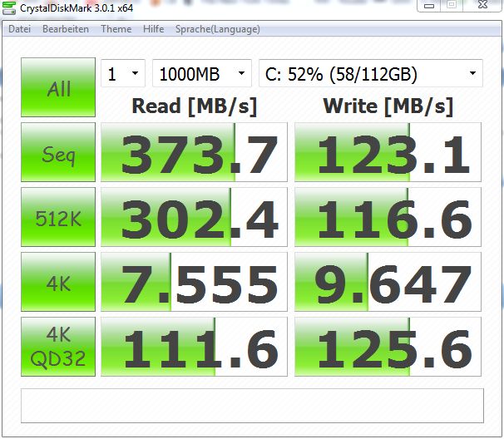Open the Datei menu

tap(20, 29)
